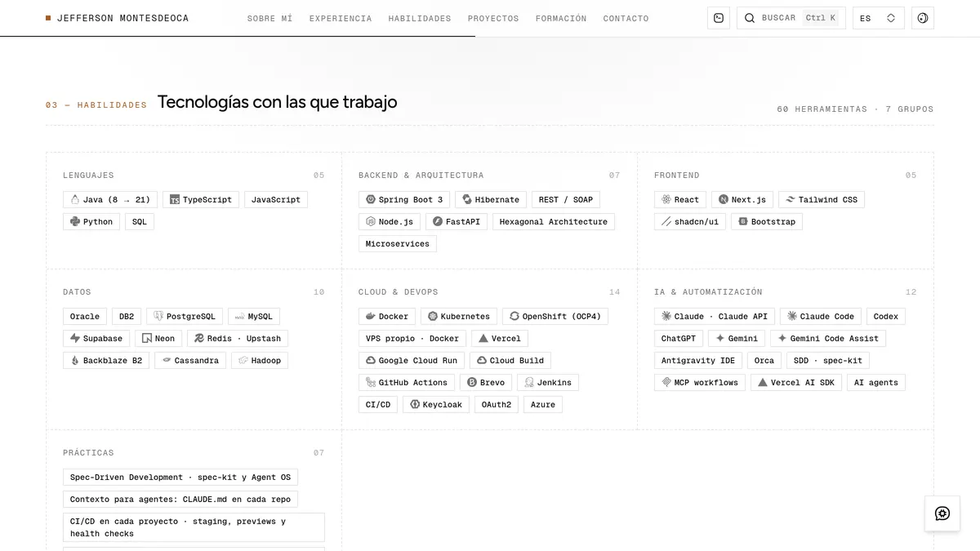980x551 pixels.
Task: Select the Antigravity IDE tag
Action: click(698, 360)
